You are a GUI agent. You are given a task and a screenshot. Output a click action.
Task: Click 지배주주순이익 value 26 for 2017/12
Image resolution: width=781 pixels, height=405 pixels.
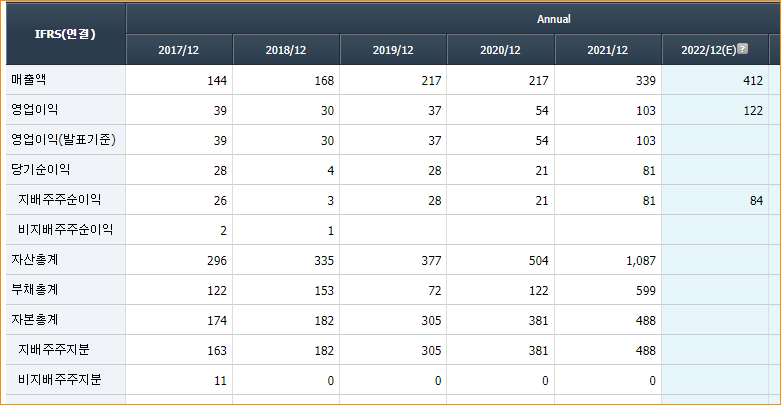220,201
